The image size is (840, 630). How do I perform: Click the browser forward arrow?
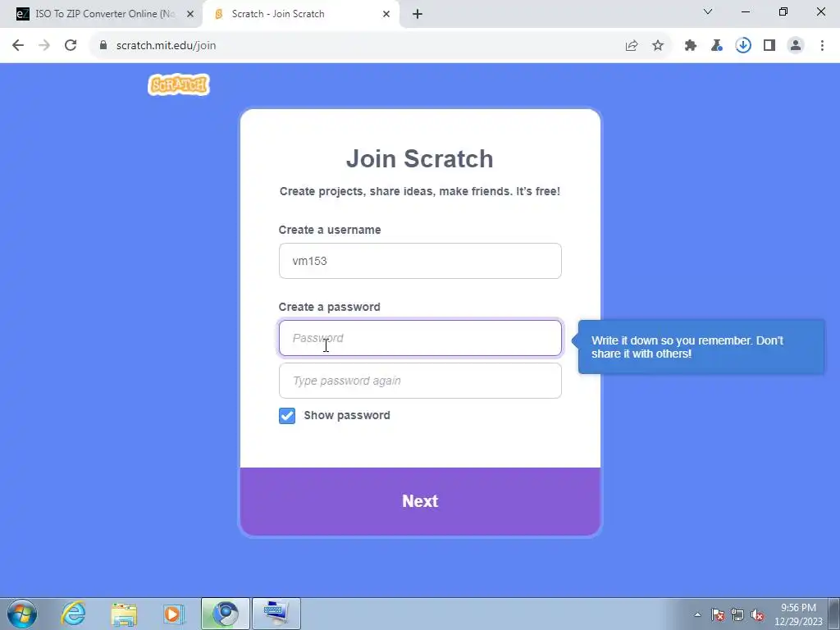(x=44, y=46)
